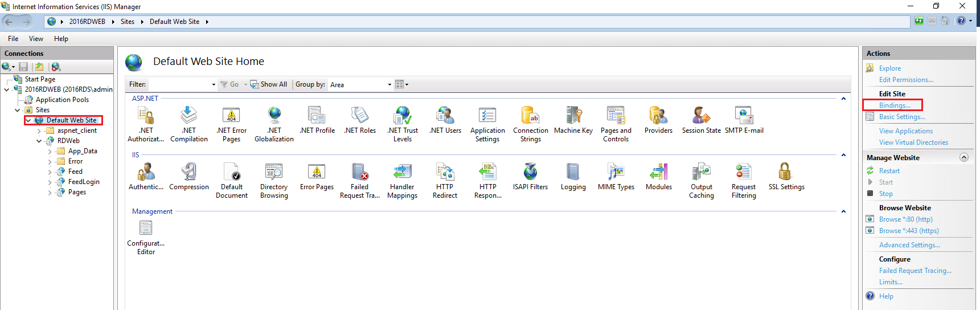980x310 pixels.
Task: Open the .NET Users feature
Action: point(445,120)
